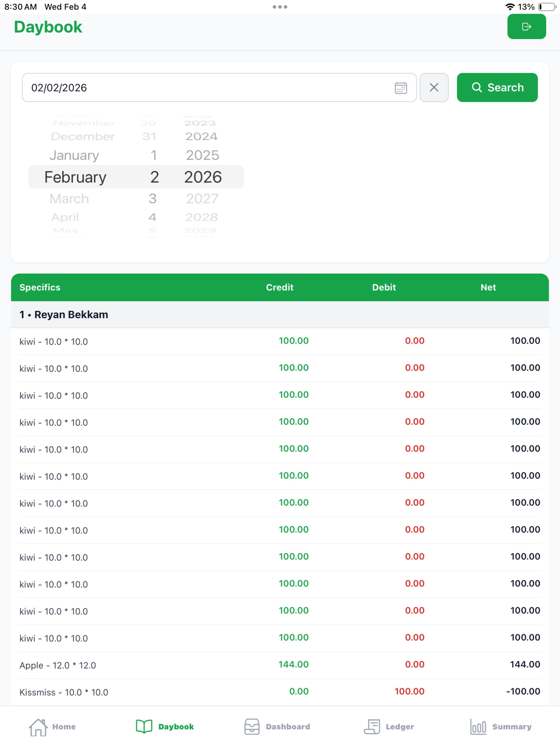Choose day 31 in day wheel
Screen dimensions: 560x747
pos(149,137)
